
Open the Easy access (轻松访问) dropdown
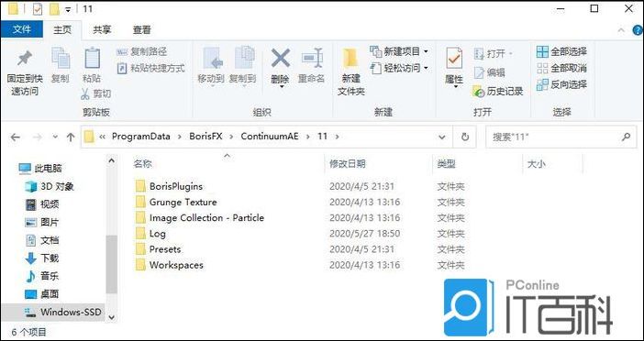399,68
